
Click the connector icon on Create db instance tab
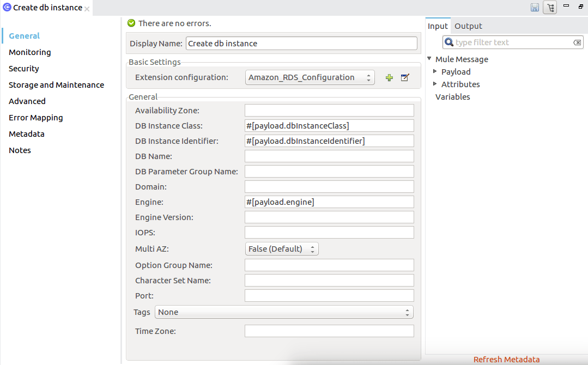pos(6,7)
